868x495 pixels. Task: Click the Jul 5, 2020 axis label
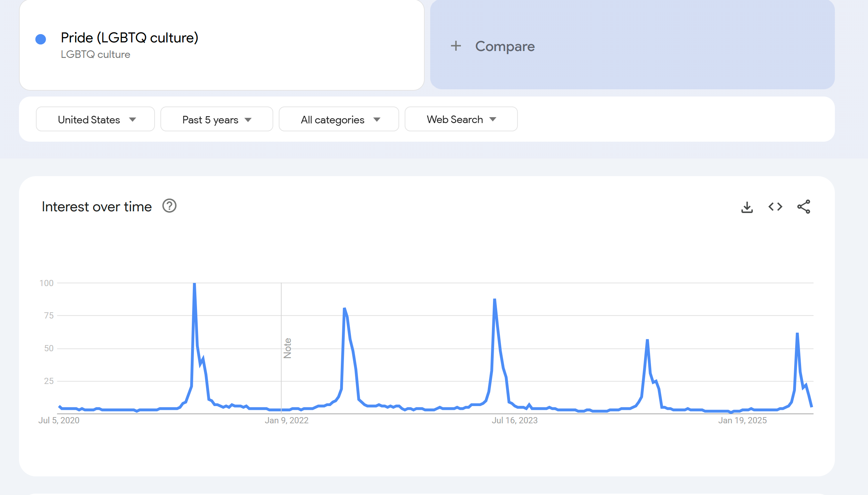click(x=59, y=421)
